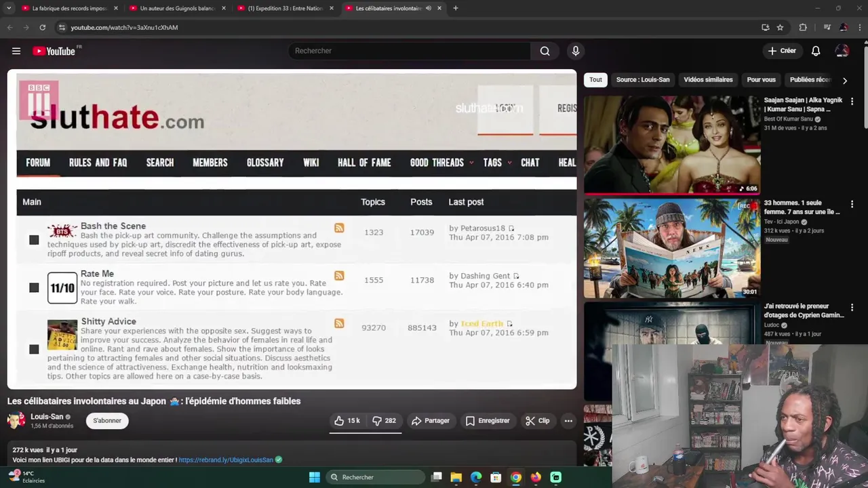Open the account avatar menu
Viewport: 868px width, 488px height.
pyautogui.click(x=842, y=51)
